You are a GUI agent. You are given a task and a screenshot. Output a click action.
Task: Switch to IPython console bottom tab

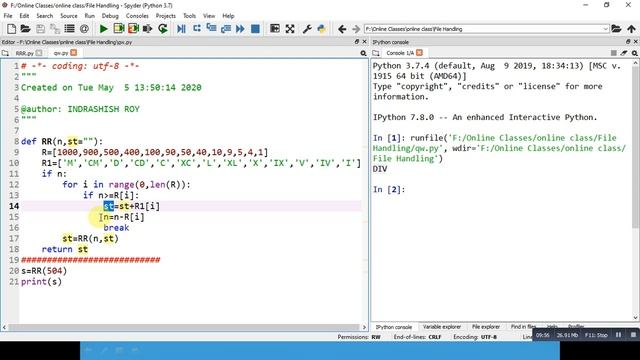(394, 327)
